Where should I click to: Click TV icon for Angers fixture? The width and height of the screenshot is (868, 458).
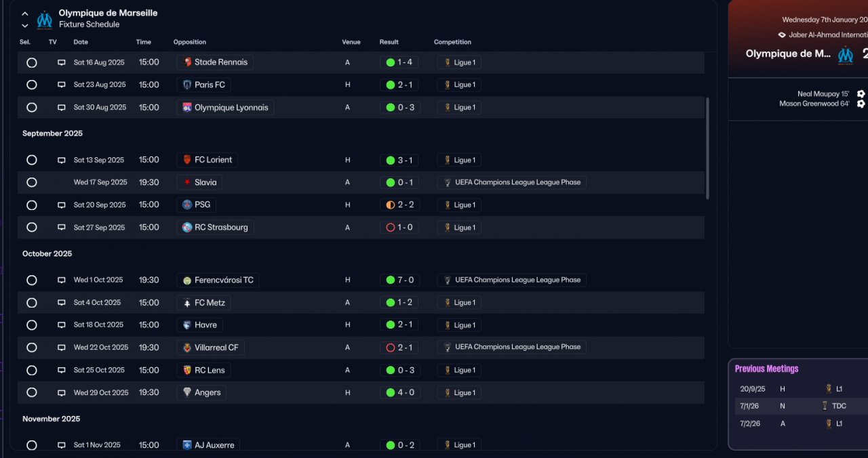[61, 393]
